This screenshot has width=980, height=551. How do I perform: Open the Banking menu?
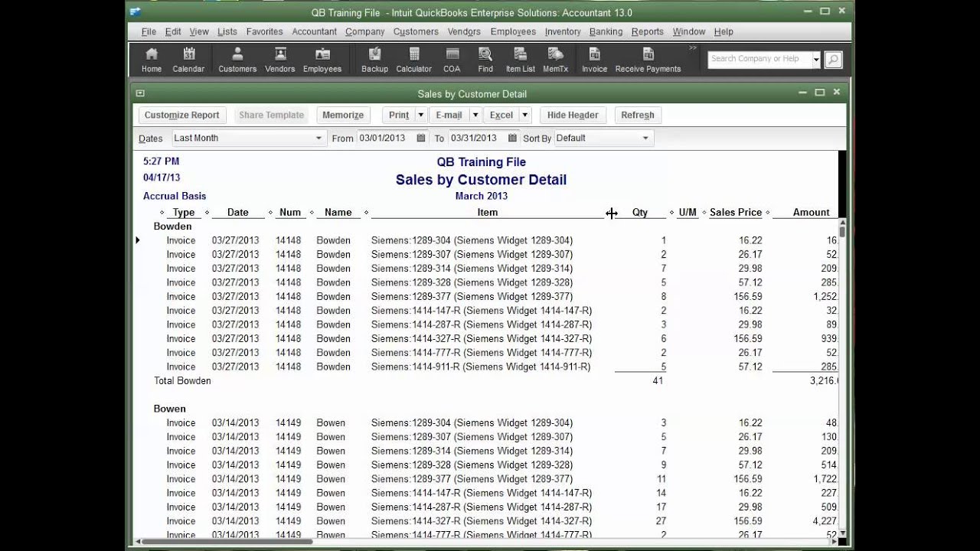coord(606,31)
